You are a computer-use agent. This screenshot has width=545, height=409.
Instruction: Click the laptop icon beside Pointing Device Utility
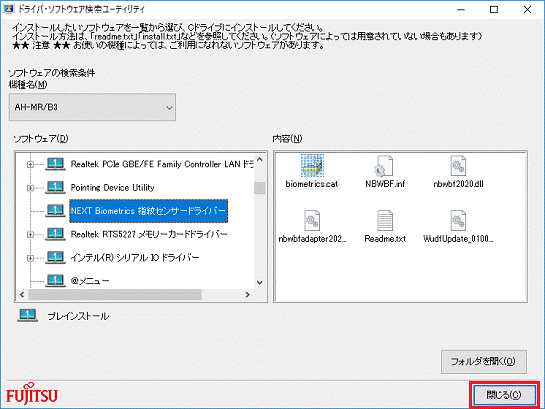tap(55, 187)
